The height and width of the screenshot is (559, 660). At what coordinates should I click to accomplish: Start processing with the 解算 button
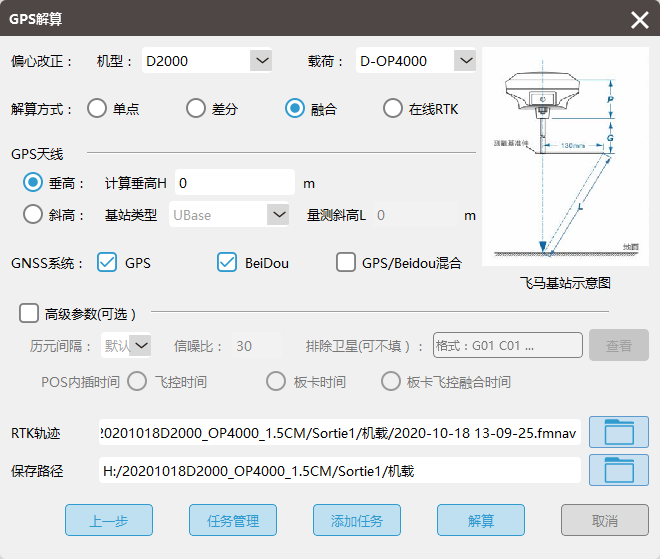(x=481, y=520)
